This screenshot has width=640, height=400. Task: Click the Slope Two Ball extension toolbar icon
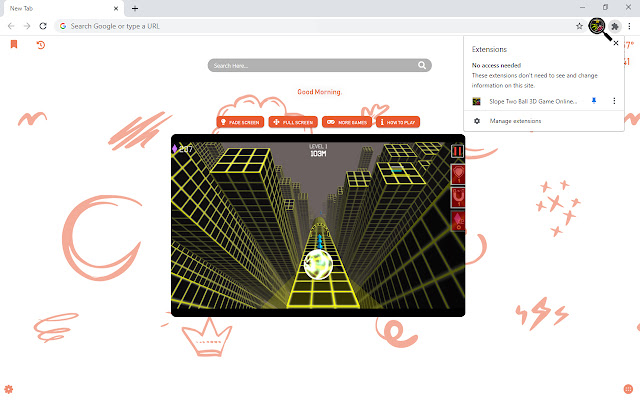point(597,25)
